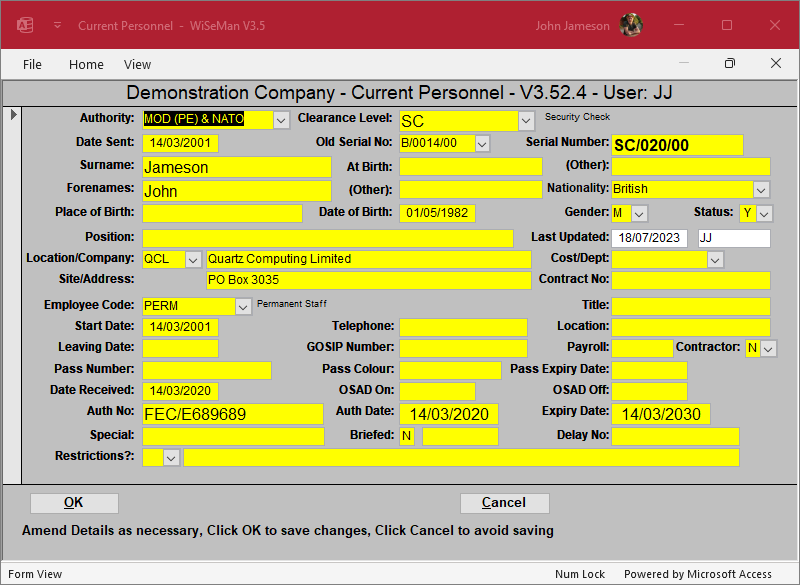The height and width of the screenshot is (585, 800).
Task: Expand the Authority dropdown
Action: (x=281, y=120)
